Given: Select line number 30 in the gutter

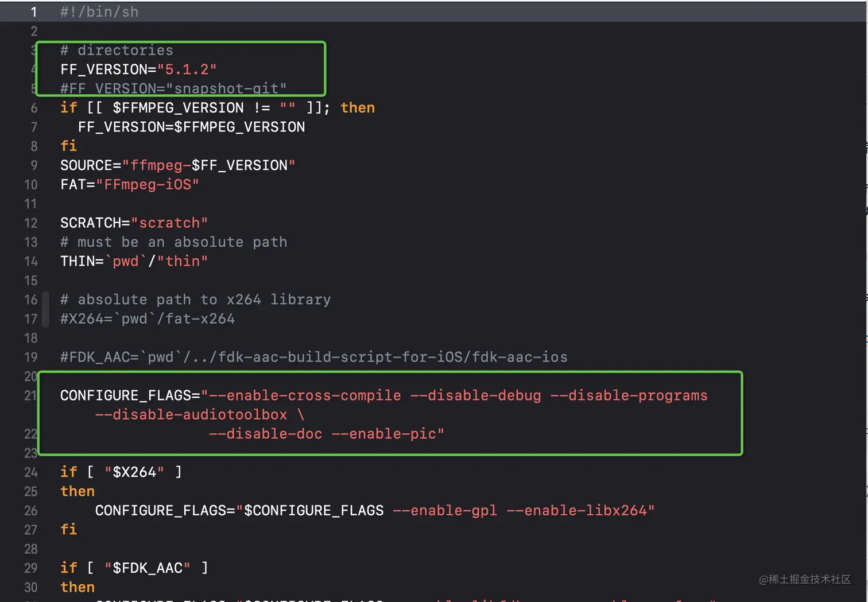Looking at the screenshot, I should pos(31,587).
